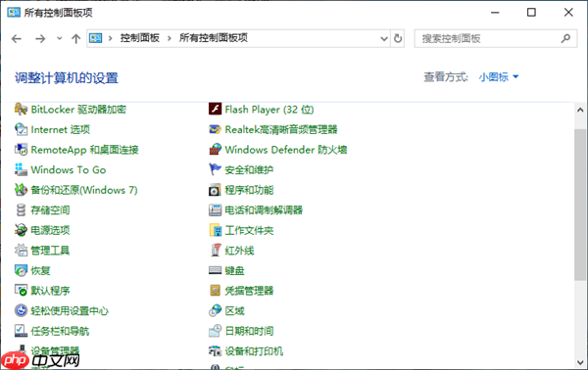
Task: Maximize the control panel window
Action: (x=531, y=13)
